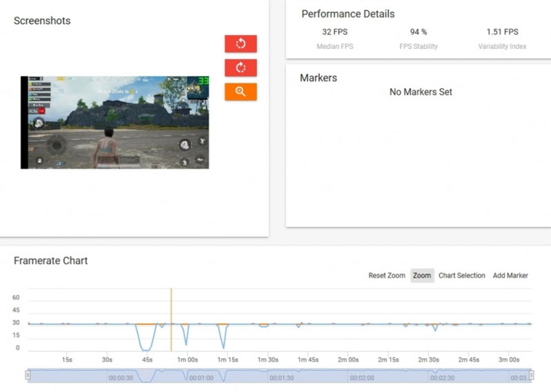Screen dimensions: 551x392
Task: Toggle the Zoom chart mode
Action: [x=422, y=276]
